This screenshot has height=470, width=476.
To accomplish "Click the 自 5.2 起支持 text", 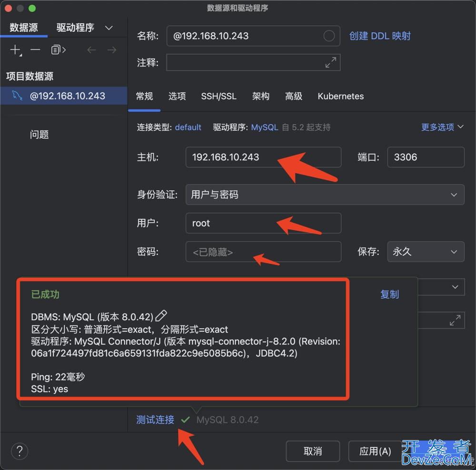I will click(306, 127).
